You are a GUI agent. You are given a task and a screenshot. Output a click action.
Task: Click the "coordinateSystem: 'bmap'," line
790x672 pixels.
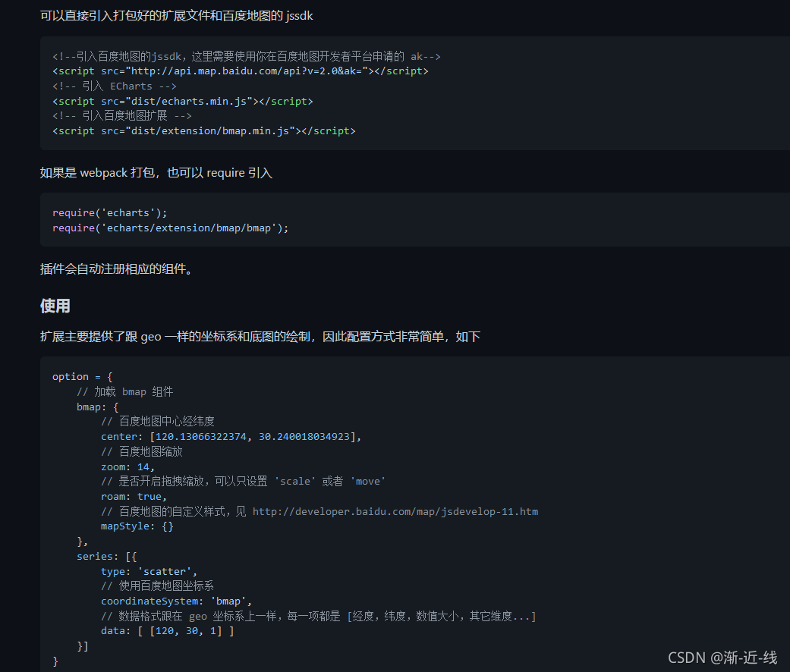click(x=176, y=601)
